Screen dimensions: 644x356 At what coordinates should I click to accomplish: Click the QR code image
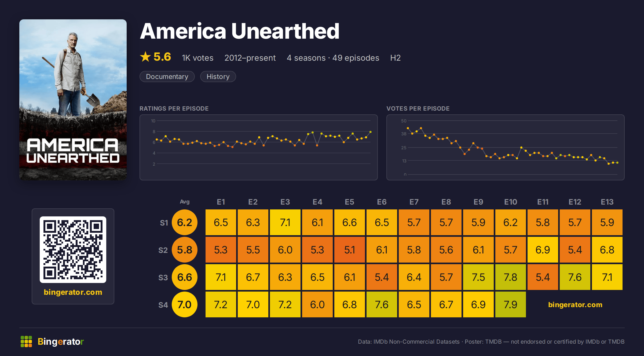[x=73, y=250]
